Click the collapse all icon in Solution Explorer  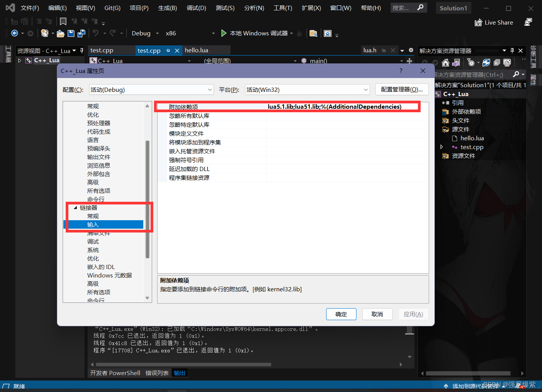pyautogui.click(x=497, y=63)
